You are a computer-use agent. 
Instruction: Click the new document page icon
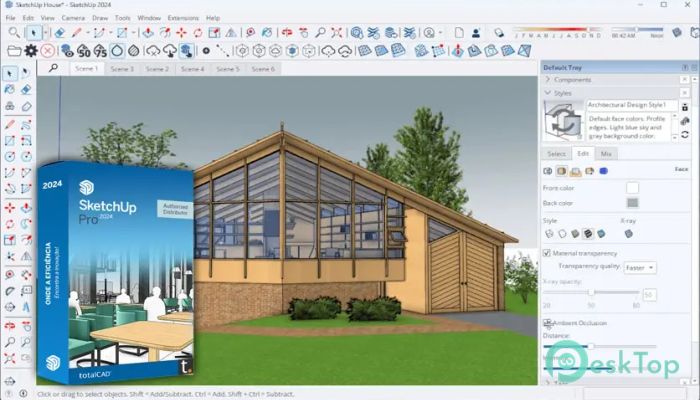459,33
